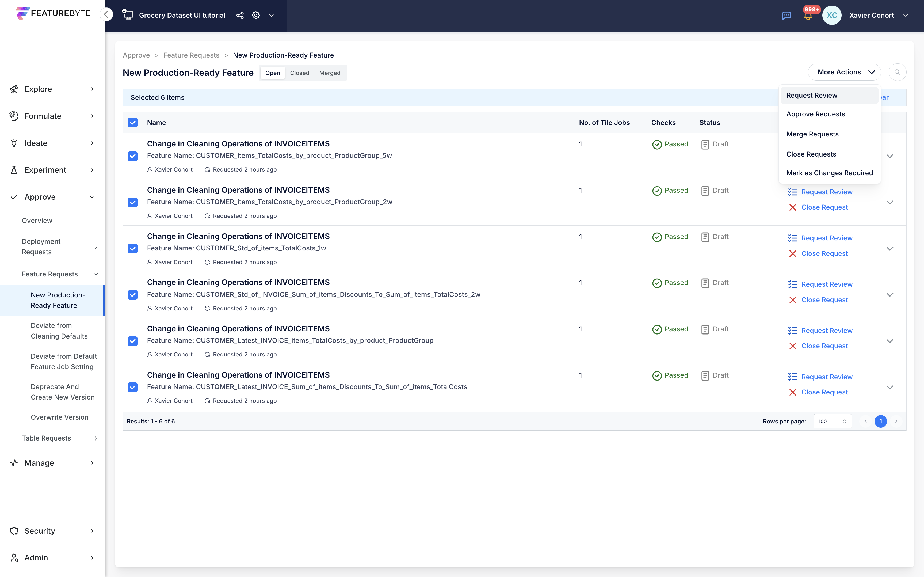Click the search magnifier icon

click(x=897, y=72)
